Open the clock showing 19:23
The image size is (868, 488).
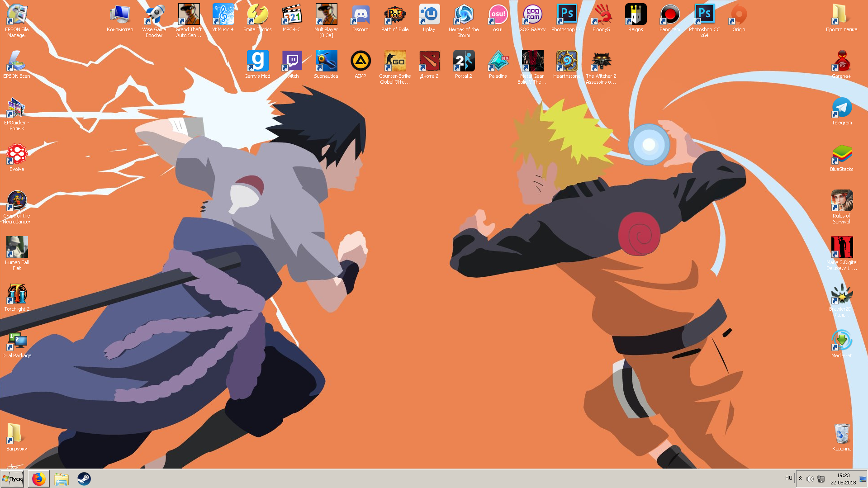click(843, 479)
